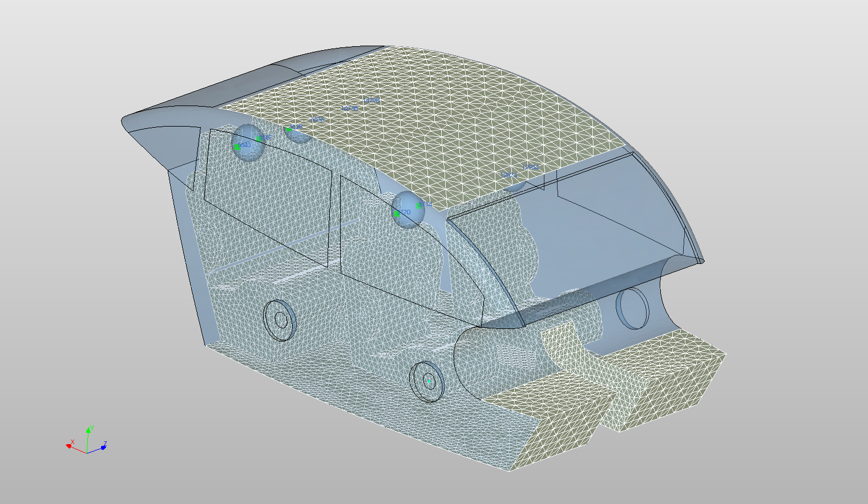Select the green node marker 3628
This screenshot has height=504, width=868.
(289, 129)
